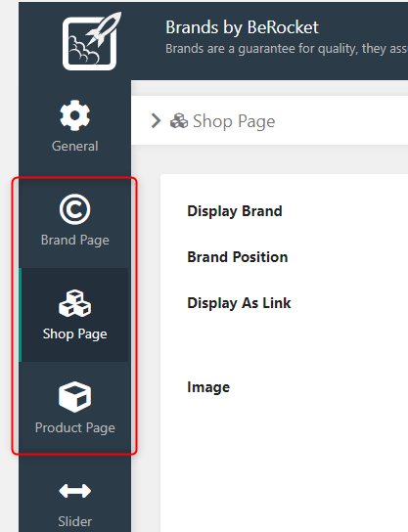Click the Brand Position setting label
The width and height of the screenshot is (408, 532).
click(237, 257)
